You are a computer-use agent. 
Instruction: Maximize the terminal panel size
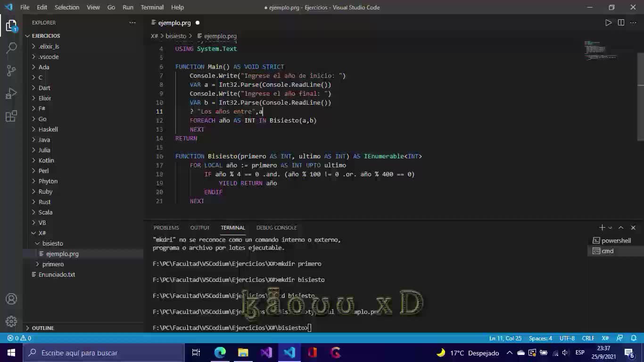(621, 228)
